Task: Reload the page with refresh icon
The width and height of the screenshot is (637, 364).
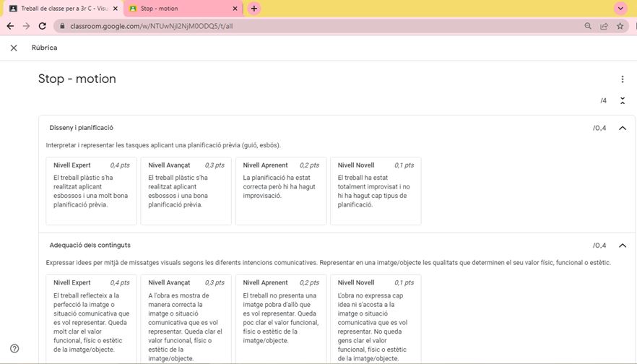Action: tap(43, 26)
